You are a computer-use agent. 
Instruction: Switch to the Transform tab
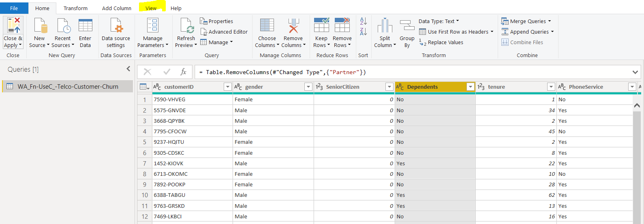[75, 8]
